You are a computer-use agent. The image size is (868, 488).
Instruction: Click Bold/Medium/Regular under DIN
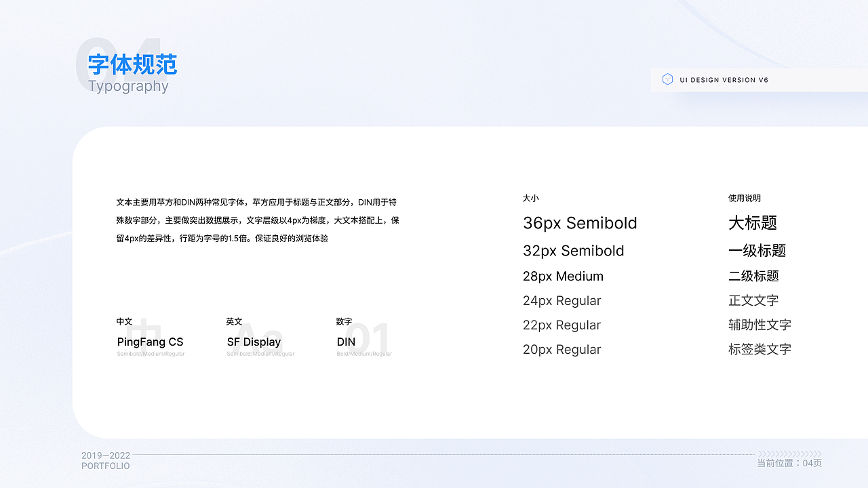coord(364,354)
